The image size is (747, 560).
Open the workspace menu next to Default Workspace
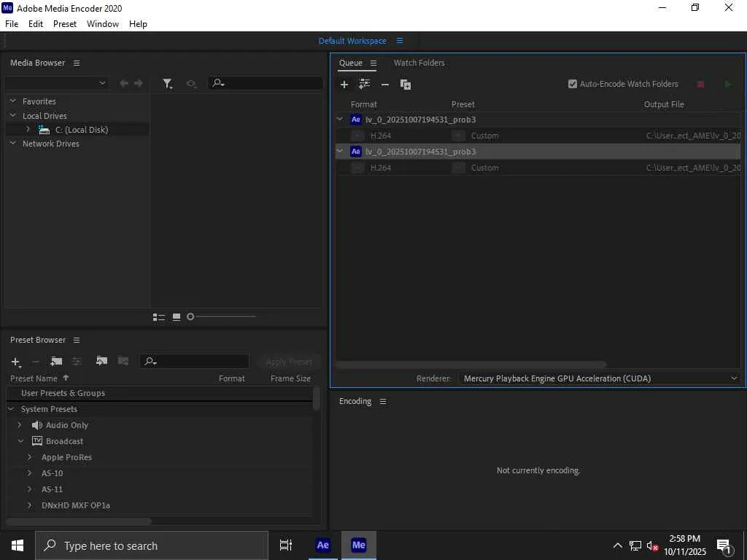(x=400, y=41)
